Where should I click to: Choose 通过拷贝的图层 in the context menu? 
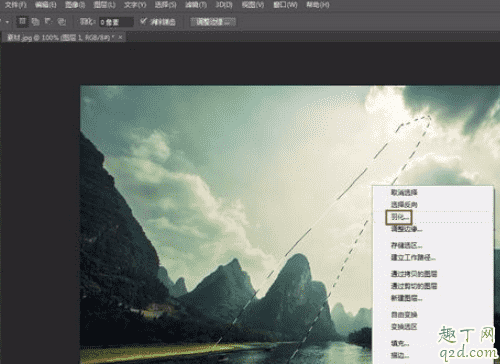pyautogui.click(x=414, y=274)
